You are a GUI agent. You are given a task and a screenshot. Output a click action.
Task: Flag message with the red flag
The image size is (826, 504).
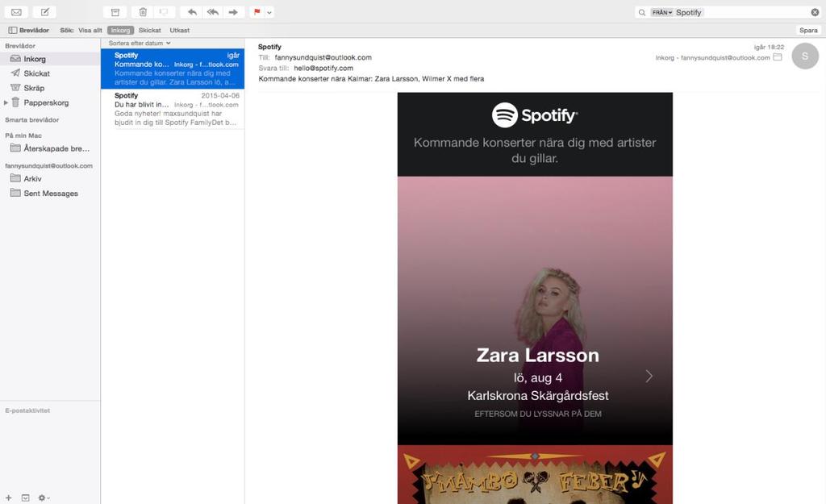(x=257, y=11)
